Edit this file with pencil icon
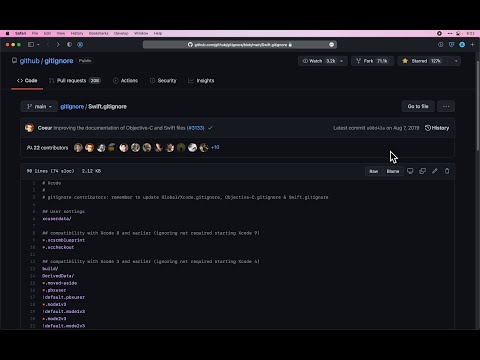 [x=435, y=171]
